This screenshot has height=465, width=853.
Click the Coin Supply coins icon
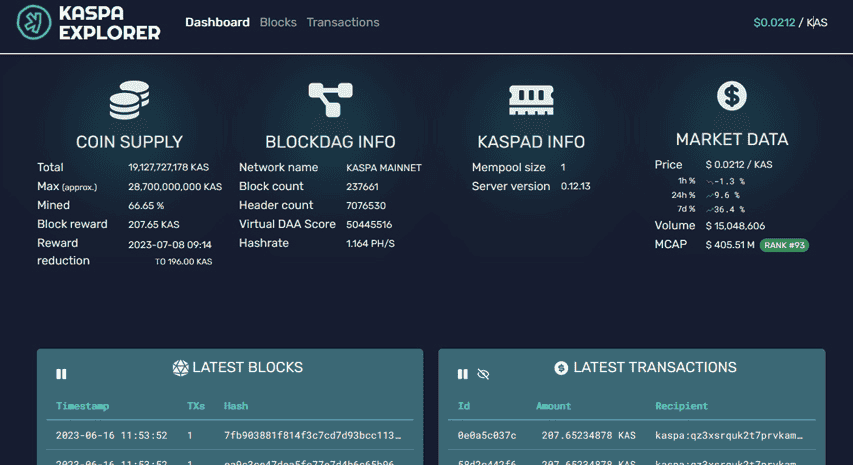(129, 100)
